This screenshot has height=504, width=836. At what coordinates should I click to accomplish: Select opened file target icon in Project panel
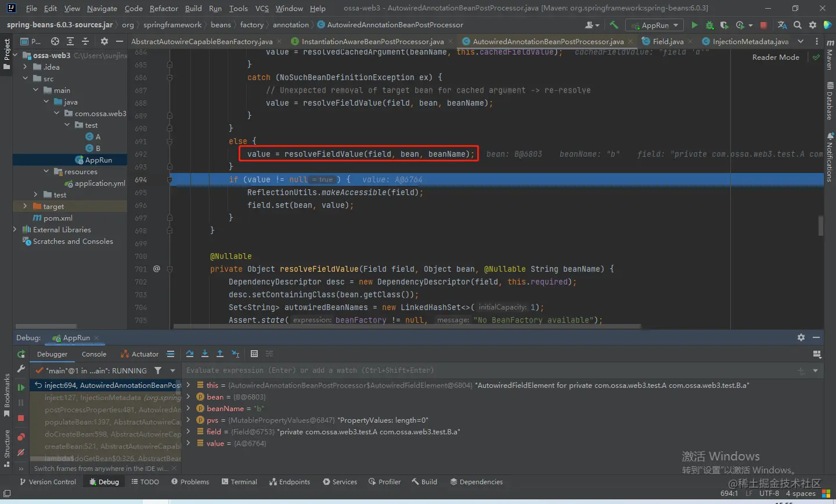click(55, 41)
